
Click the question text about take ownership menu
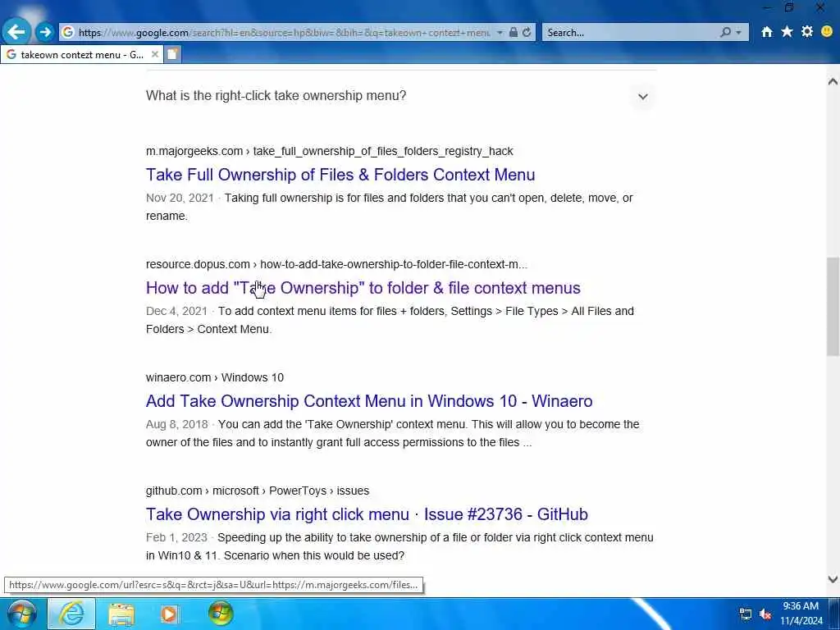pos(276,95)
